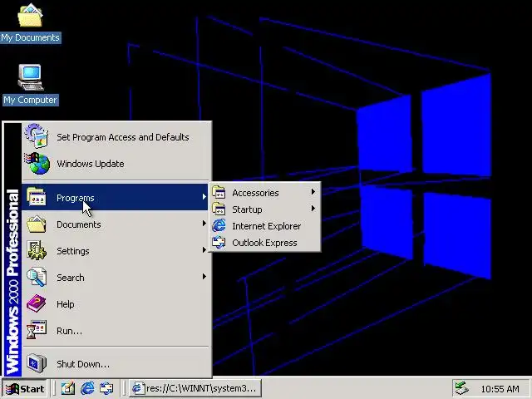Select Shut Down... from Start menu
This screenshot has height=399, width=532.
116,363
